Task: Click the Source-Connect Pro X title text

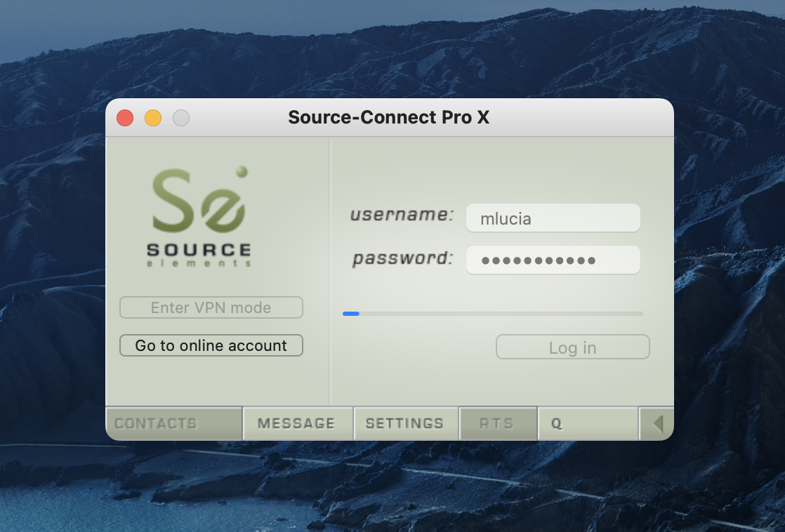Action: [388, 117]
